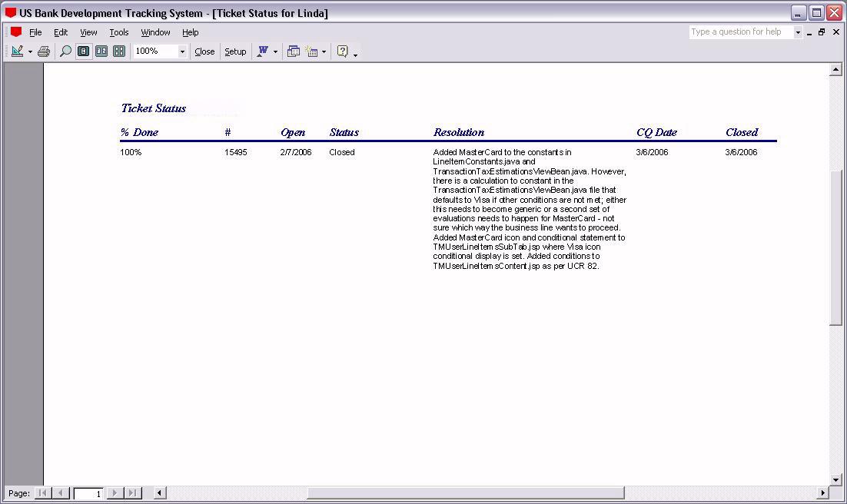Click the horizontal scrollbar thumb
The height and width of the screenshot is (504, 847).
point(465,493)
